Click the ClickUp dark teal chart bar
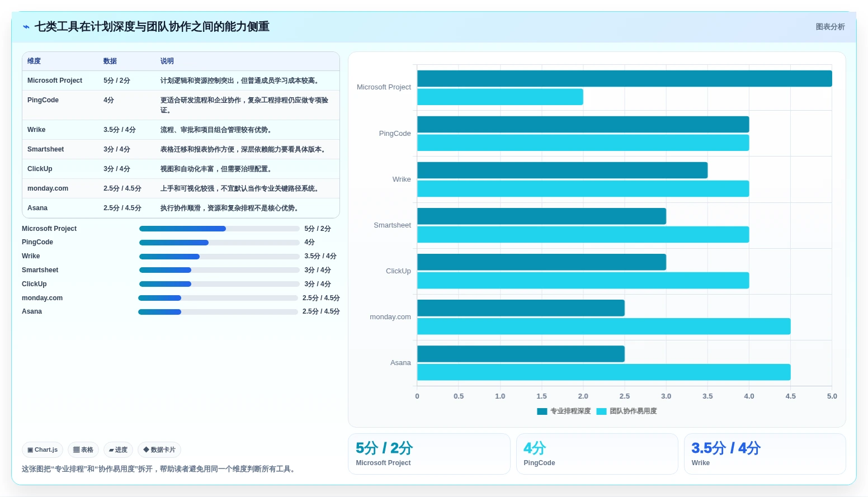868x497 pixels. pos(541,262)
